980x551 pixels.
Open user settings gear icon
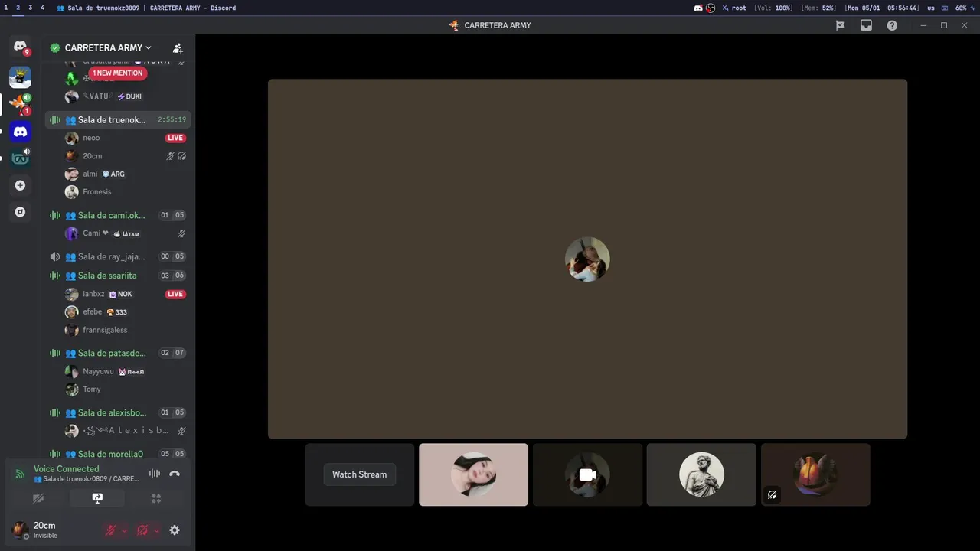[175, 530]
